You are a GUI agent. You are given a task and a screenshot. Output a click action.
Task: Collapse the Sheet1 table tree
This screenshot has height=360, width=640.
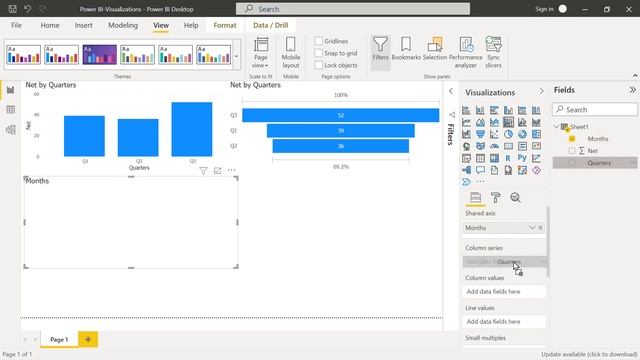coord(556,127)
